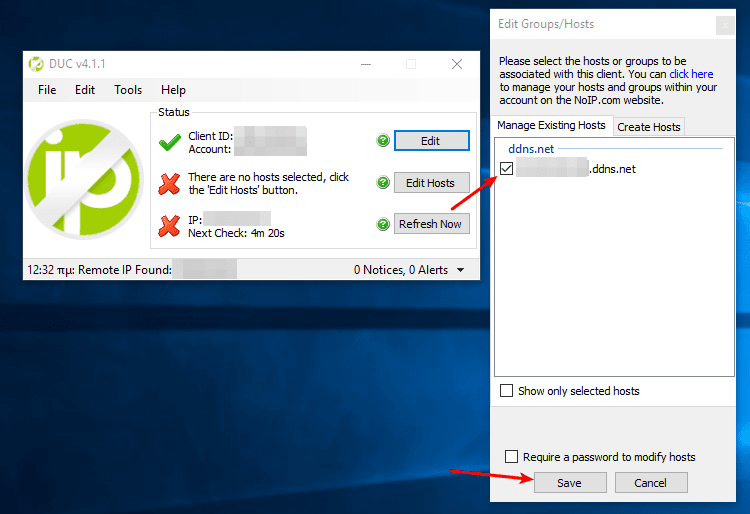Enable Show only selected hosts
Image resolution: width=750 pixels, height=514 pixels.
coord(506,391)
